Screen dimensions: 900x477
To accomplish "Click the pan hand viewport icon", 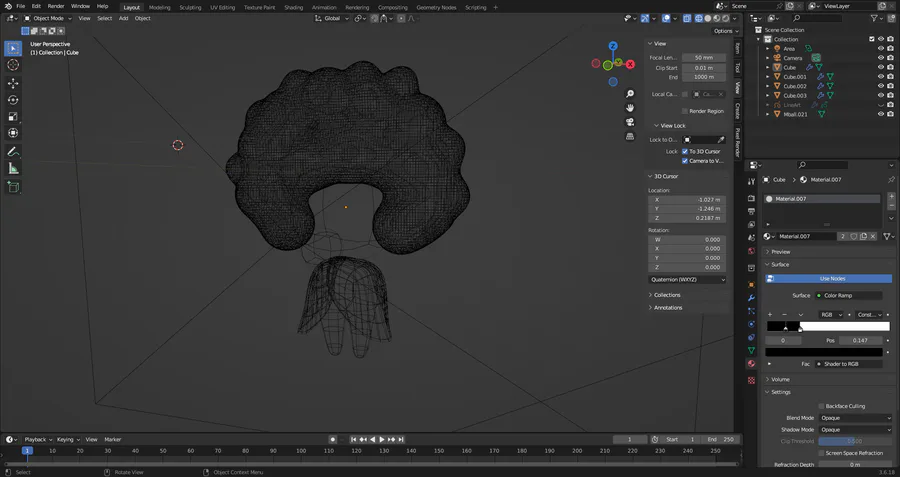I will click(x=630, y=107).
